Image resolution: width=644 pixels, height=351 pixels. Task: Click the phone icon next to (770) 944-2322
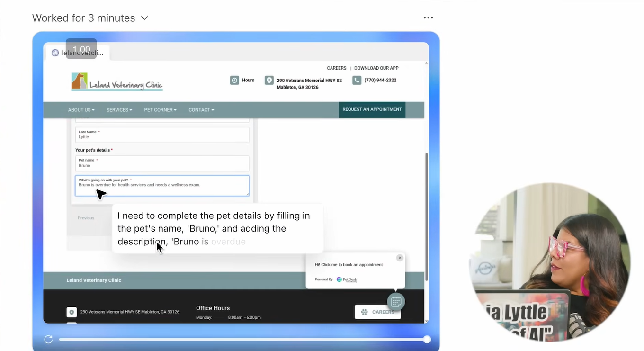(x=357, y=80)
